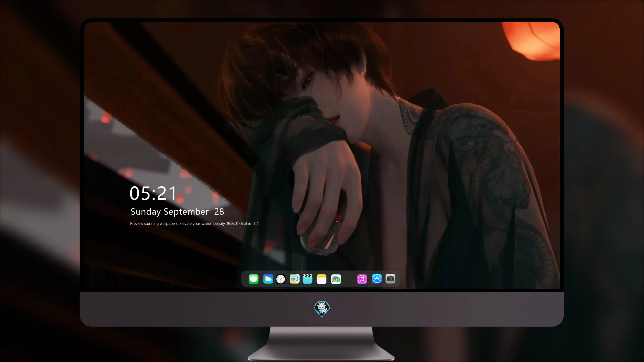Open the Notes app in the dock
This screenshot has height=362, width=644.
(321, 279)
